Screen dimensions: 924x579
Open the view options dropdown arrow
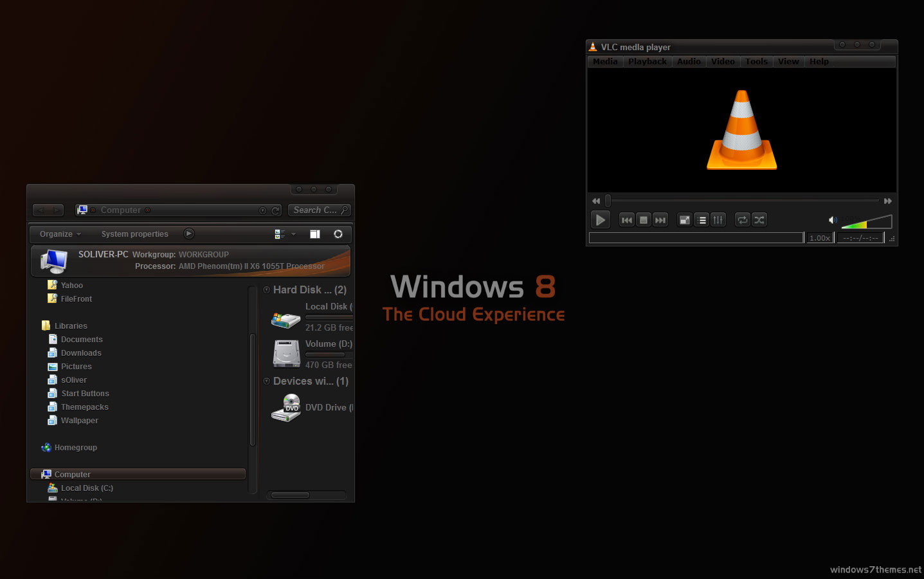294,234
